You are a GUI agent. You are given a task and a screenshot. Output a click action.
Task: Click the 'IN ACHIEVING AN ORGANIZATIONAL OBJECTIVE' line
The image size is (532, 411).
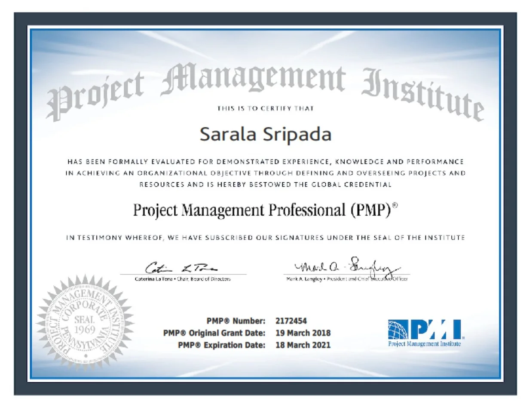click(x=266, y=173)
